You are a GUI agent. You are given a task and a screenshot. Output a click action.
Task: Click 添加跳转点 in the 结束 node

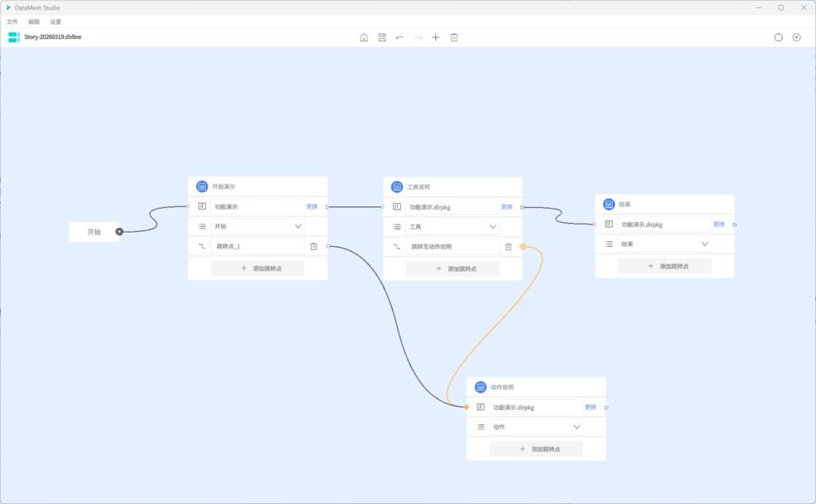[665, 266]
